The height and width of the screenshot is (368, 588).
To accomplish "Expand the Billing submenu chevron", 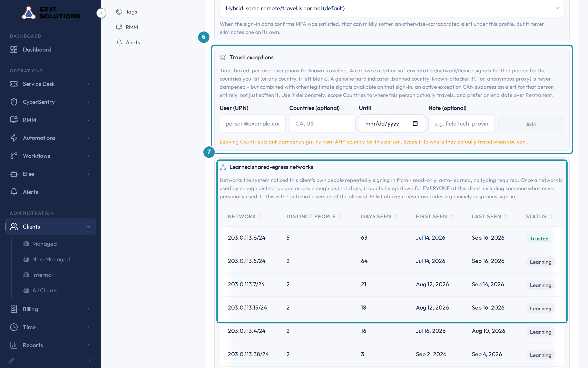I will [x=89, y=309].
